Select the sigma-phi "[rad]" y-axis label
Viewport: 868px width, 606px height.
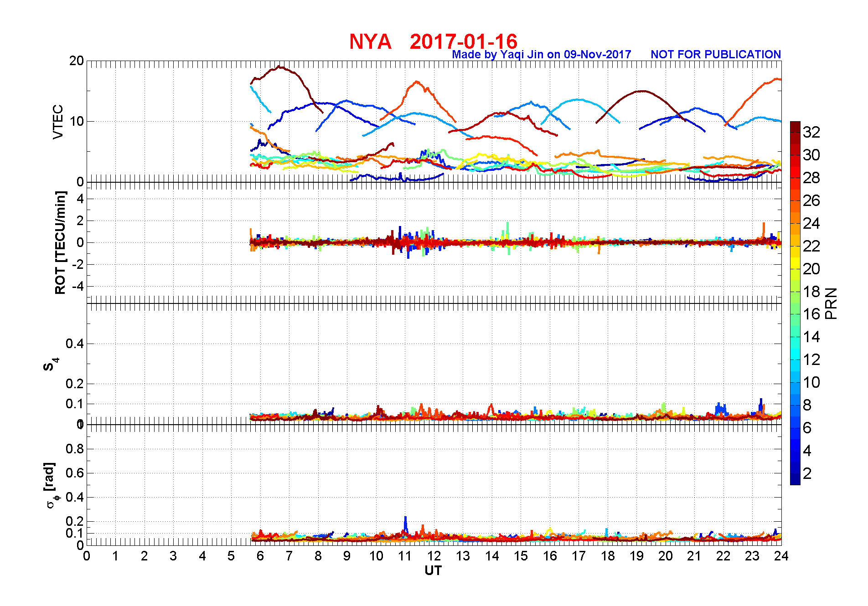(x=50, y=485)
